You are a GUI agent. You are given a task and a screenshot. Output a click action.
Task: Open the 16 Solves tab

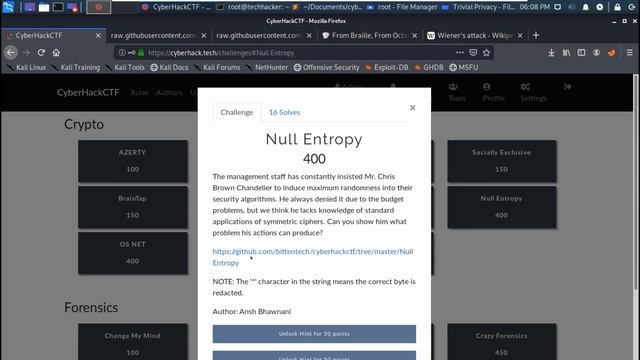284,112
